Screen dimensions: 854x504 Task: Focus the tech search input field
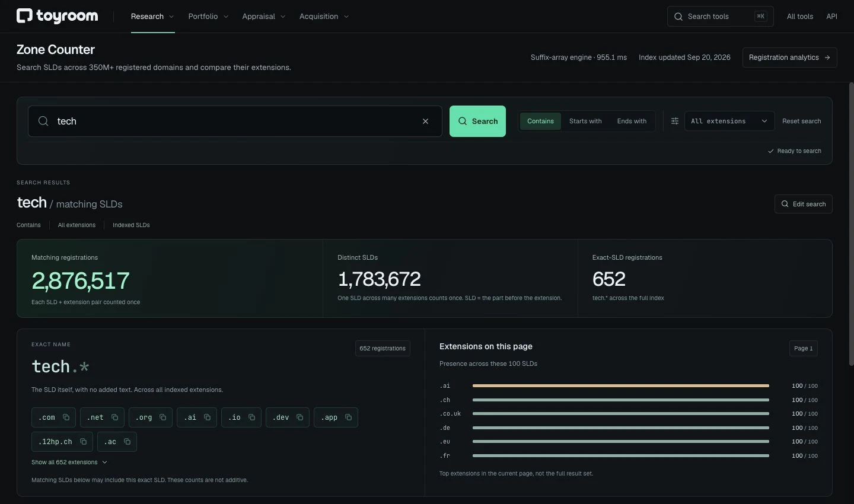(235, 121)
